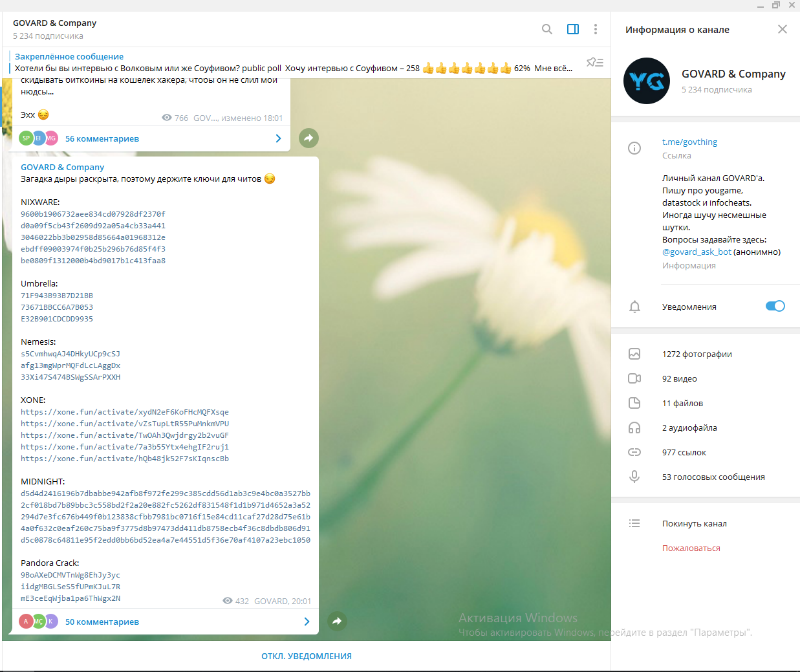
Task: Open first XONE activate link xydN2eF6KoFHcMQFXsqe
Action: [125, 412]
